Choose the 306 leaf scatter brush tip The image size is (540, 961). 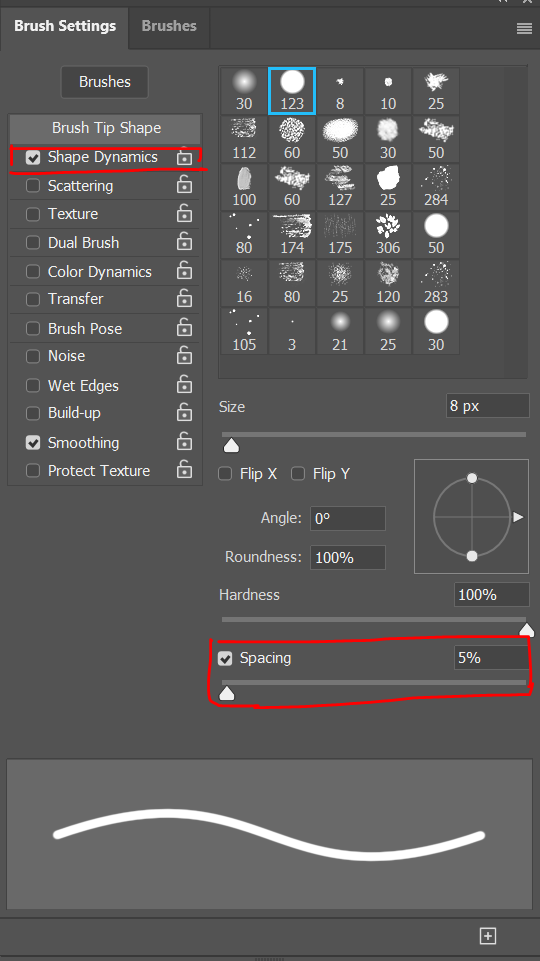(388, 235)
